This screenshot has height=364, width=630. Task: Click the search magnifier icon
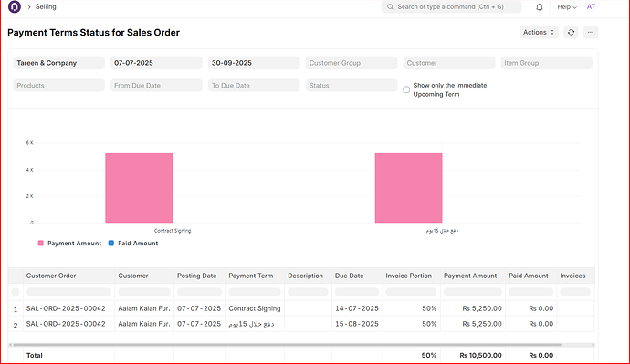pyautogui.click(x=390, y=6)
